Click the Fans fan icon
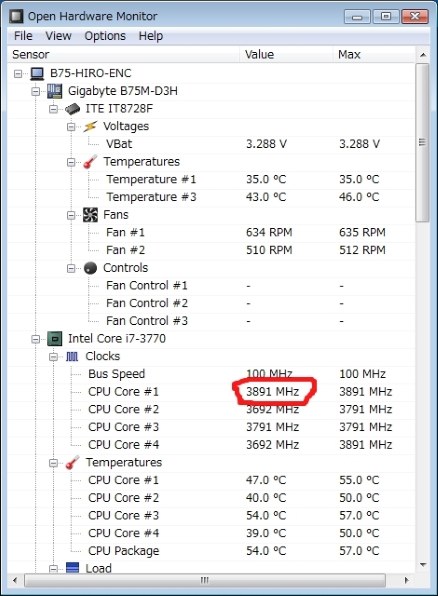The image size is (438, 596). pos(90,215)
